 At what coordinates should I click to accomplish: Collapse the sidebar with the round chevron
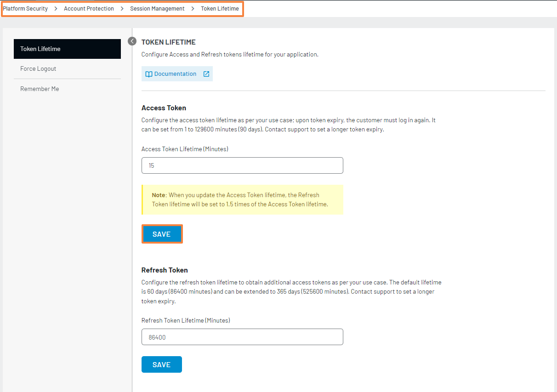pos(132,41)
